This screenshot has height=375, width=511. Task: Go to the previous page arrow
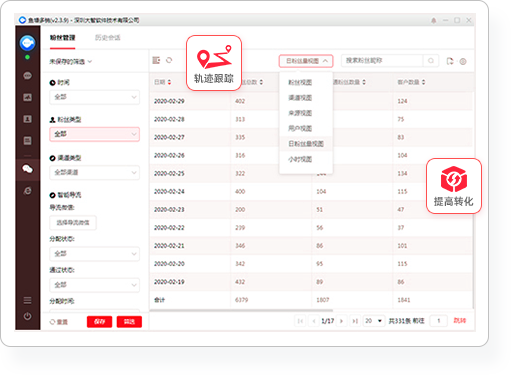click(314, 321)
